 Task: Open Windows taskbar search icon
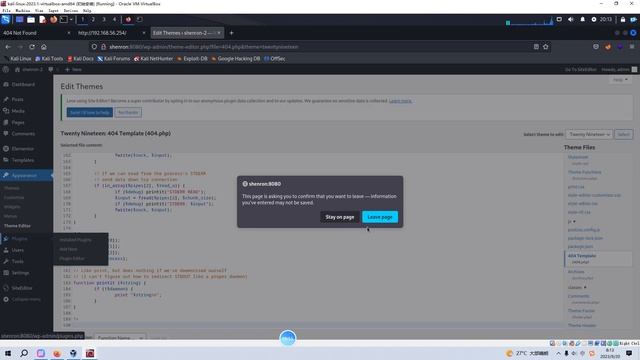24,353
